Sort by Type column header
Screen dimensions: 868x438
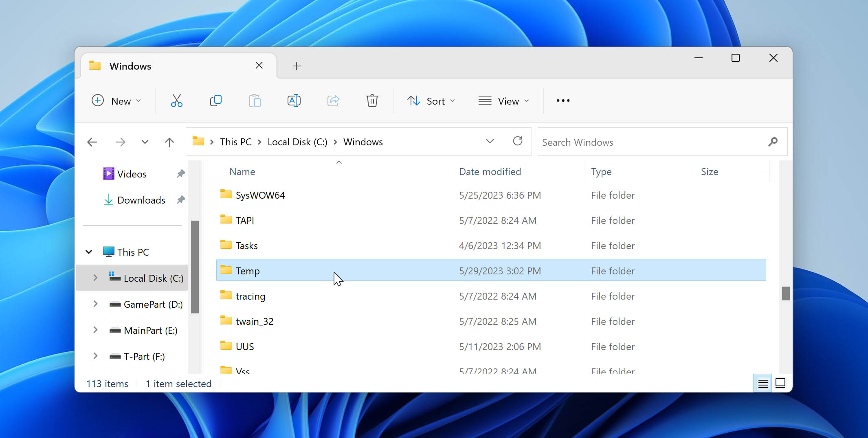coord(601,171)
